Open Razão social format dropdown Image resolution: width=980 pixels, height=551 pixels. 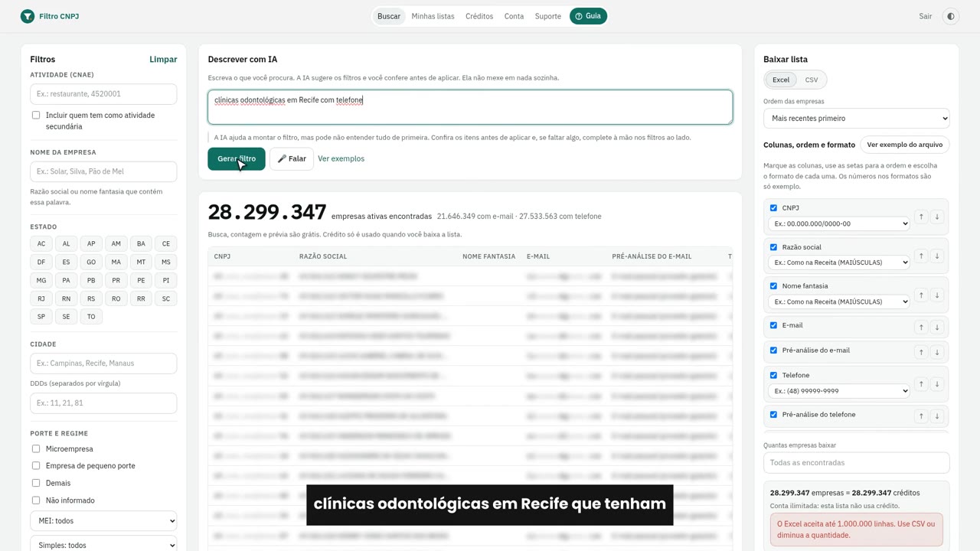838,262
